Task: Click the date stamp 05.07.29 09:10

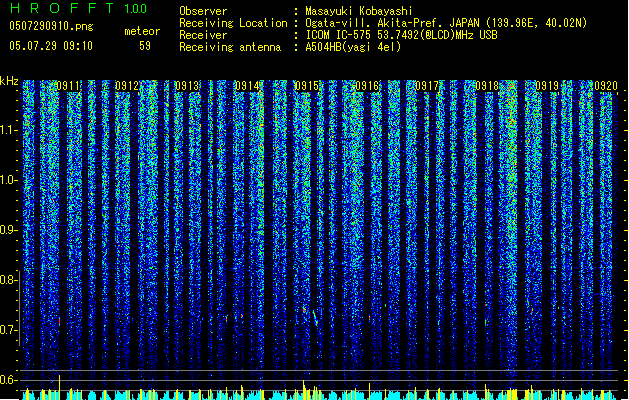Action: [51, 46]
